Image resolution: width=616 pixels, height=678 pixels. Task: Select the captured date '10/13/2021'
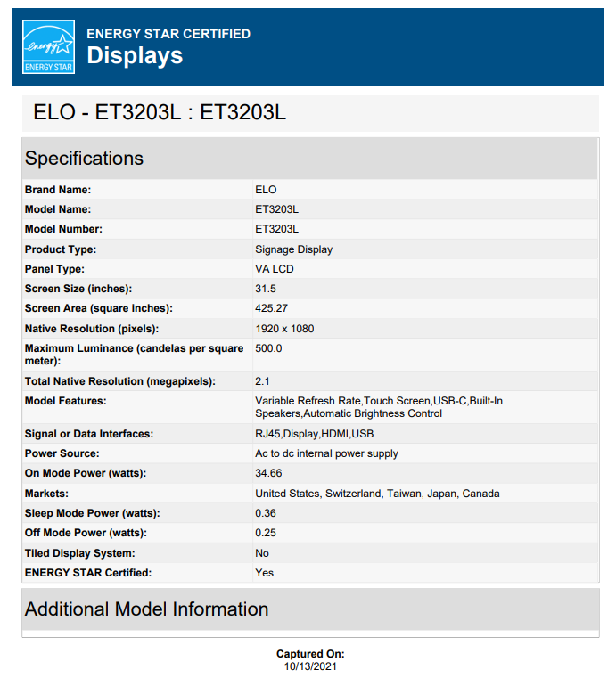tap(310, 666)
